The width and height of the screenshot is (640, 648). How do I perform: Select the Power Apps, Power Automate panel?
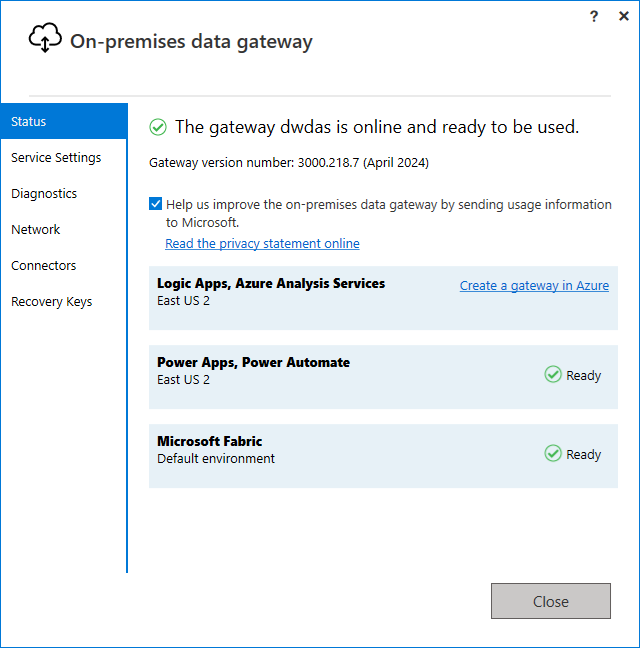(x=383, y=377)
